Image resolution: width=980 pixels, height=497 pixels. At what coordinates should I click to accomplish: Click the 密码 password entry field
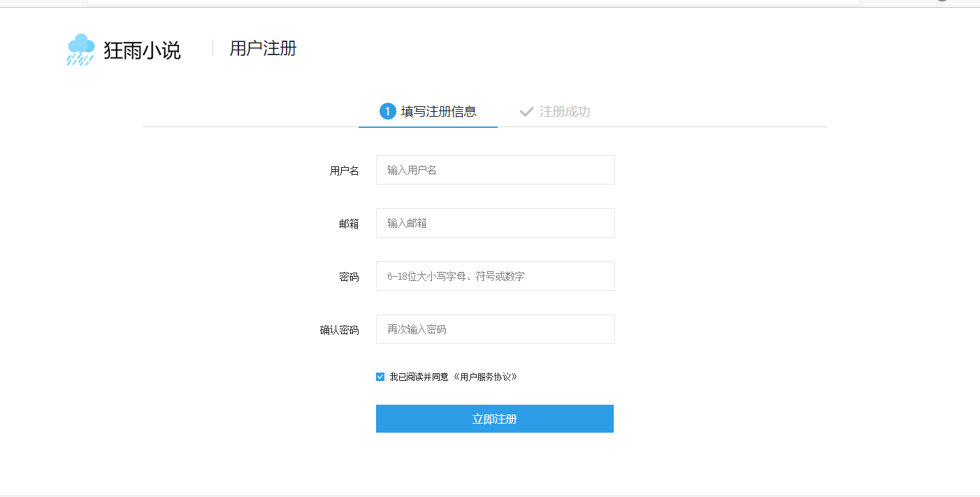(x=495, y=275)
